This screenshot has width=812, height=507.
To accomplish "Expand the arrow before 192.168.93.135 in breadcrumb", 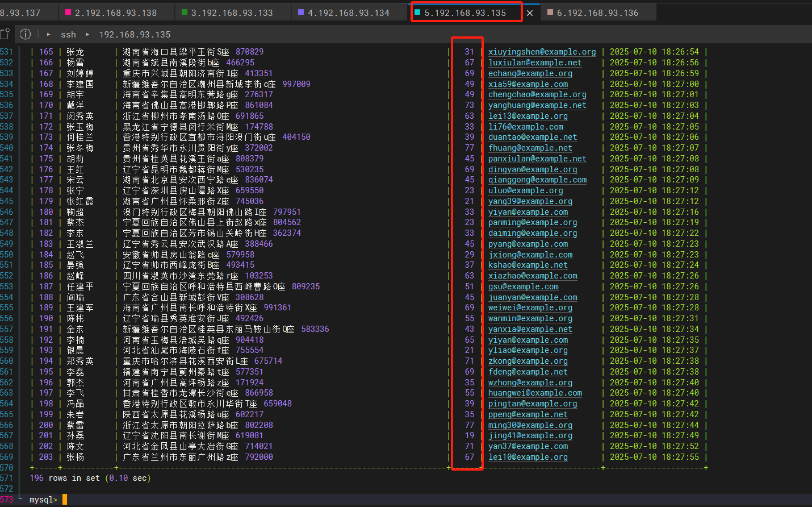I will click(87, 35).
